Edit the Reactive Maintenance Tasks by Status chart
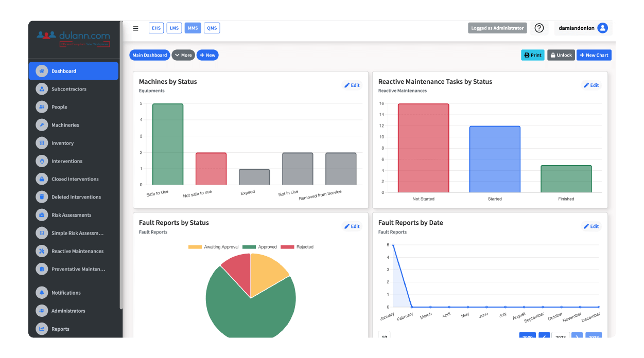This screenshot has height=358, width=644. (591, 85)
